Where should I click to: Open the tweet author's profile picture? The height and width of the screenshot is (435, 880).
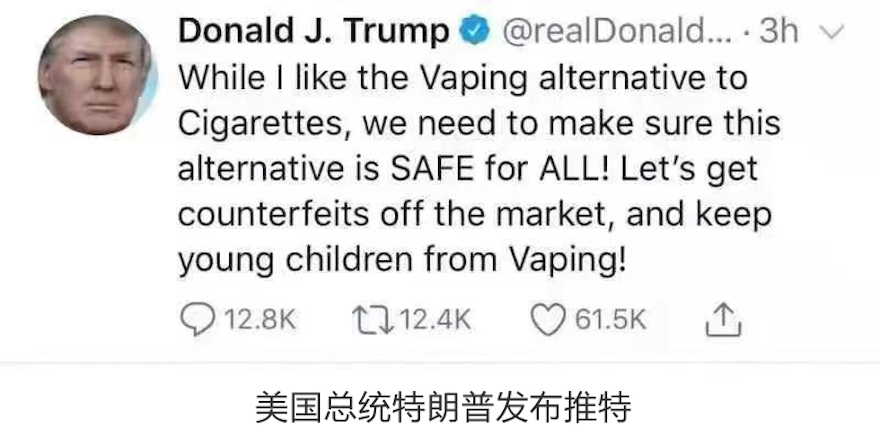tap(98, 74)
